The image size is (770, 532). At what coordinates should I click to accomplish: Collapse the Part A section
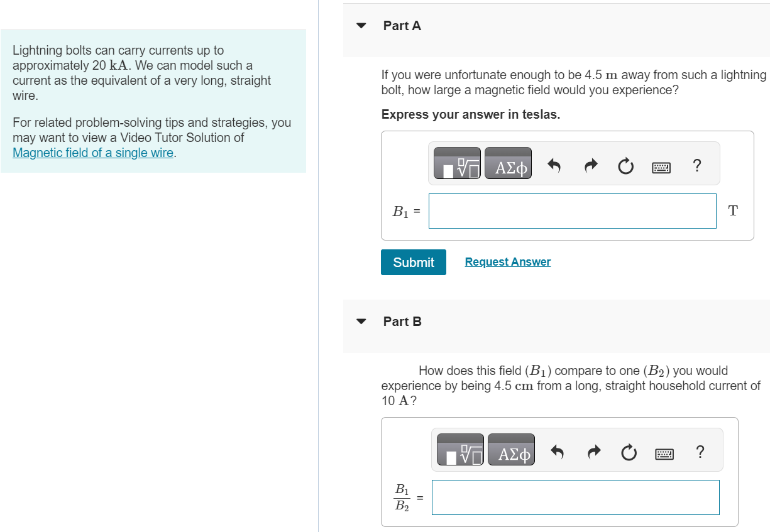click(361, 26)
